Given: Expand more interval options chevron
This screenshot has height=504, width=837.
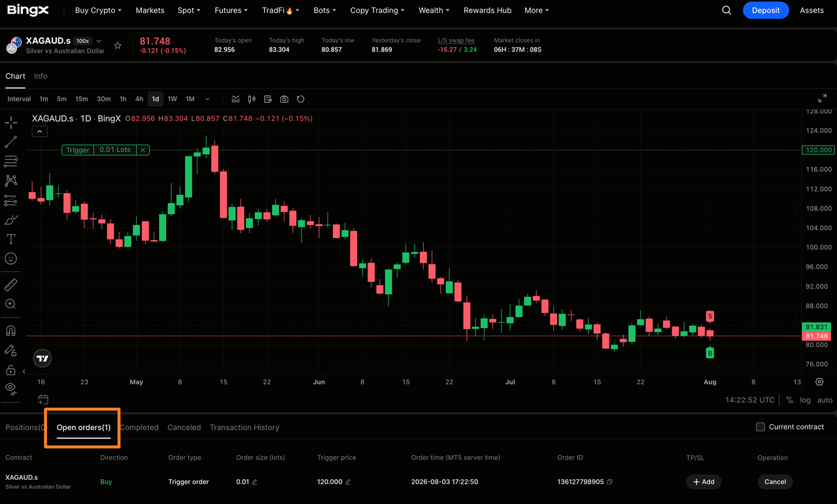Looking at the screenshot, I should (x=207, y=99).
